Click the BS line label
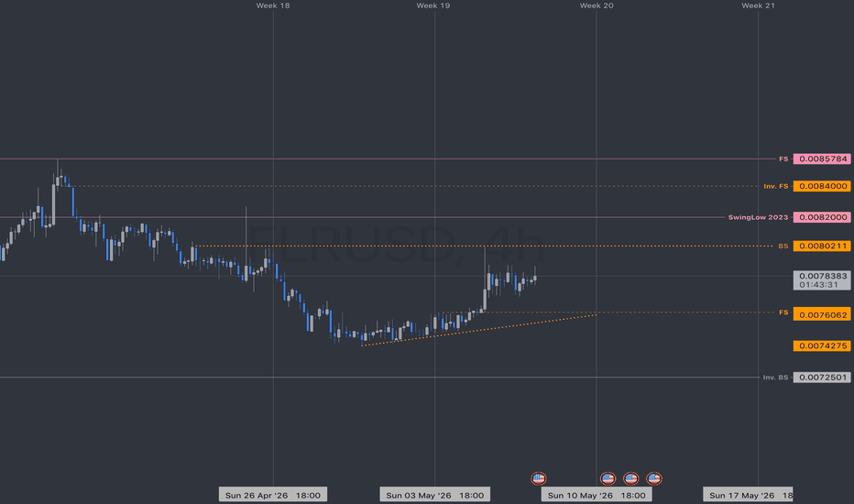854x504 pixels. coord(783,247)
